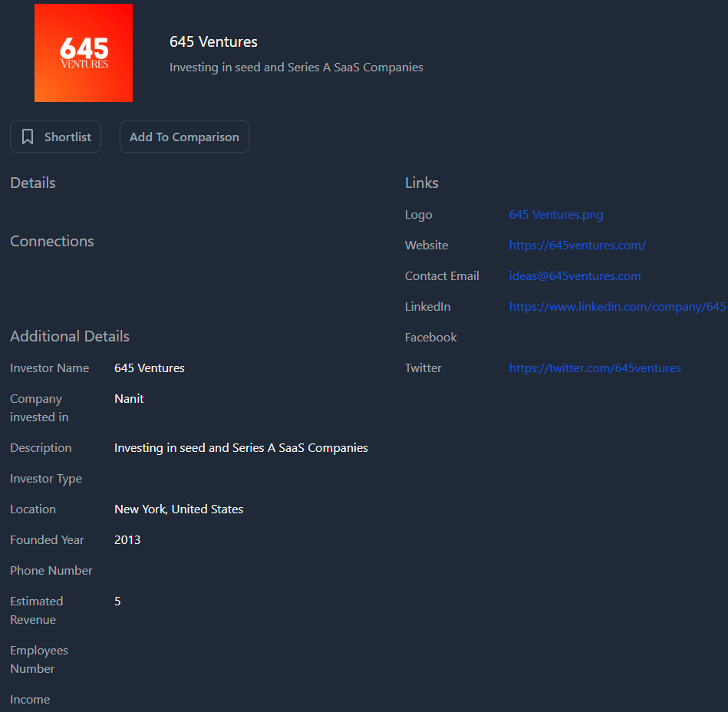Click the Estimated Revenue value 5
The width and height of the screenshot is (728, 712).
pos(117,602)
